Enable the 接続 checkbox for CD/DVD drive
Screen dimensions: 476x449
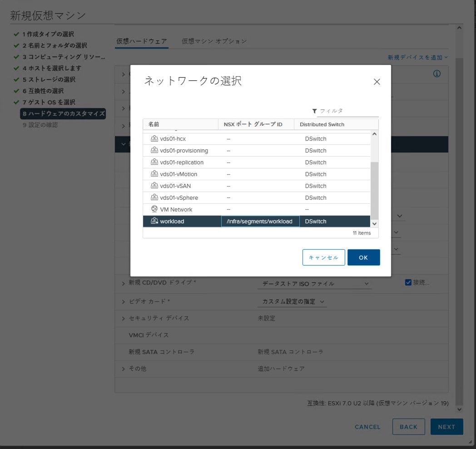pos(408,282)
